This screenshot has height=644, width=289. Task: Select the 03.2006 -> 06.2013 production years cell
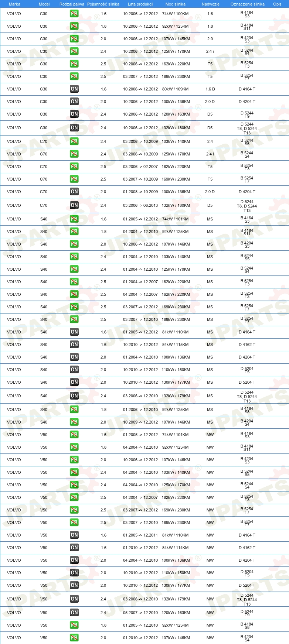(140, 205)
